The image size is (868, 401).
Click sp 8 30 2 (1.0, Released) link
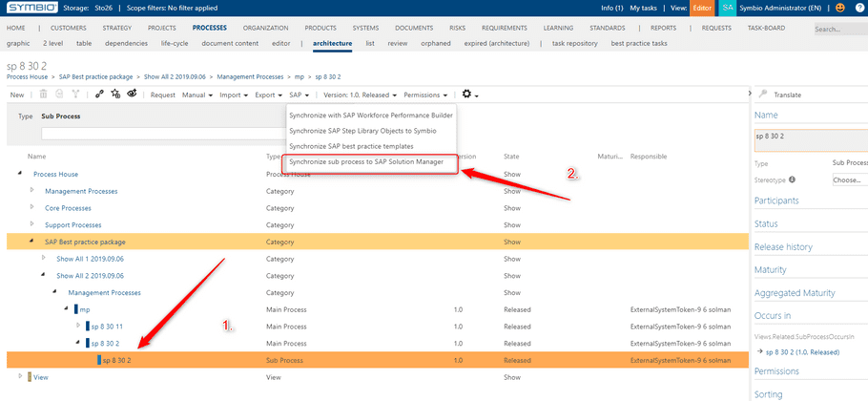coord(803,352)
